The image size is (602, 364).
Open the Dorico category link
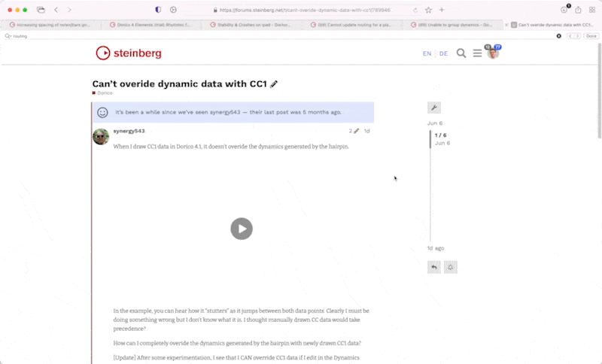[104, 93]
